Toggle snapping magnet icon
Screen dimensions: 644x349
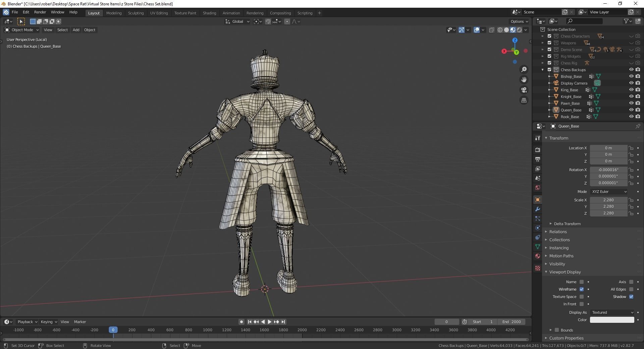coord(268,21)
